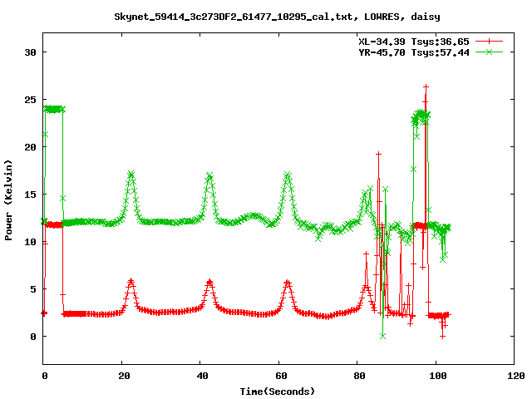Click y-axis tick label '30'
Screen dimensions: 532x399
click(x=30, y=52)
